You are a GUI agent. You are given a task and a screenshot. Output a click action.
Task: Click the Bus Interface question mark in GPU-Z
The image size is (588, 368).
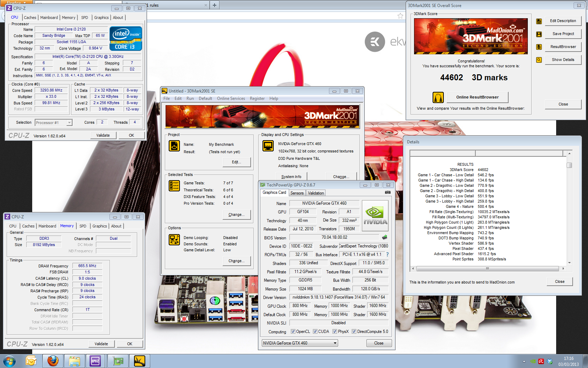point(387,254)
